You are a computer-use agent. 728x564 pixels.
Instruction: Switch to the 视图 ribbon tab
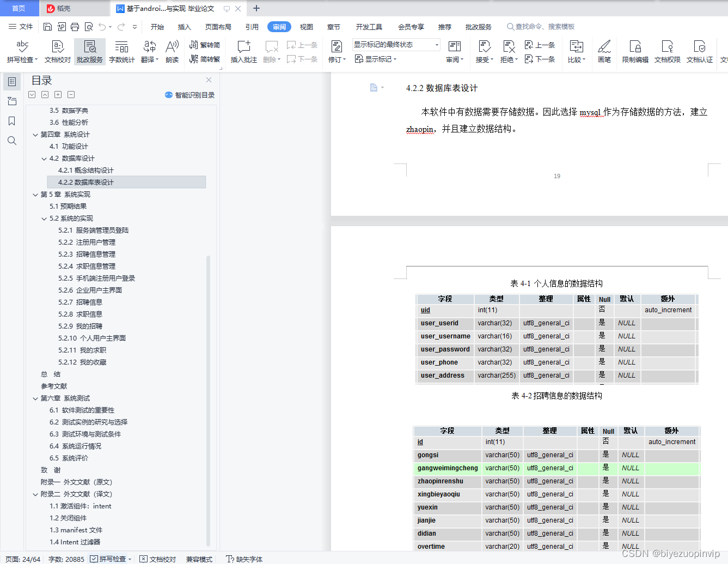point(307,27)
